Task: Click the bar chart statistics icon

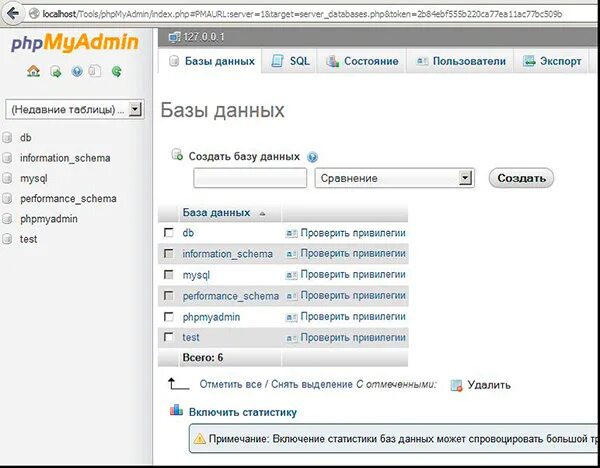Action: (176, 410)
